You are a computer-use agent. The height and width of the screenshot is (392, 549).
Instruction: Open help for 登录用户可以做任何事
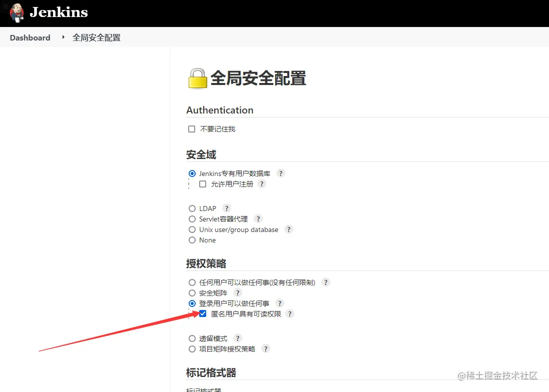(280, 303)
